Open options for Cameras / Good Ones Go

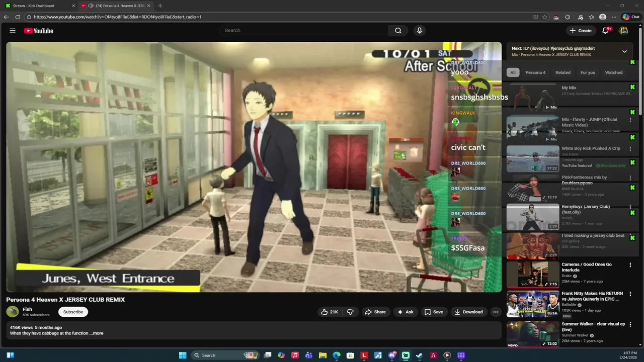click(630, 265)
